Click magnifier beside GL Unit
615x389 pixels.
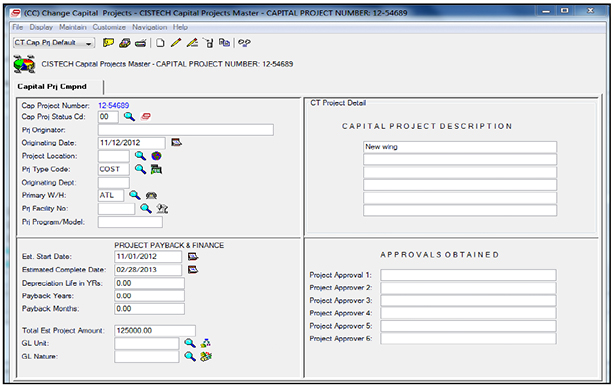click(x=190, y=343)
